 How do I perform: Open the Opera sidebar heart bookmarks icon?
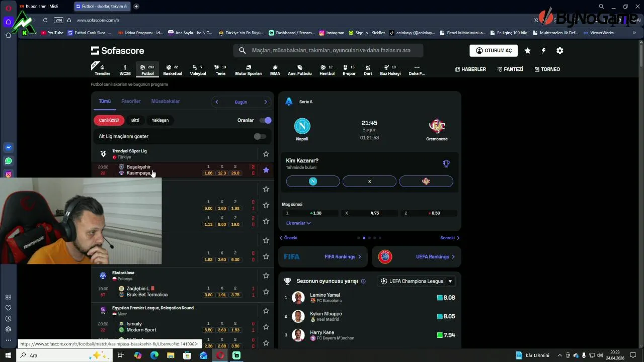point(8,308)
